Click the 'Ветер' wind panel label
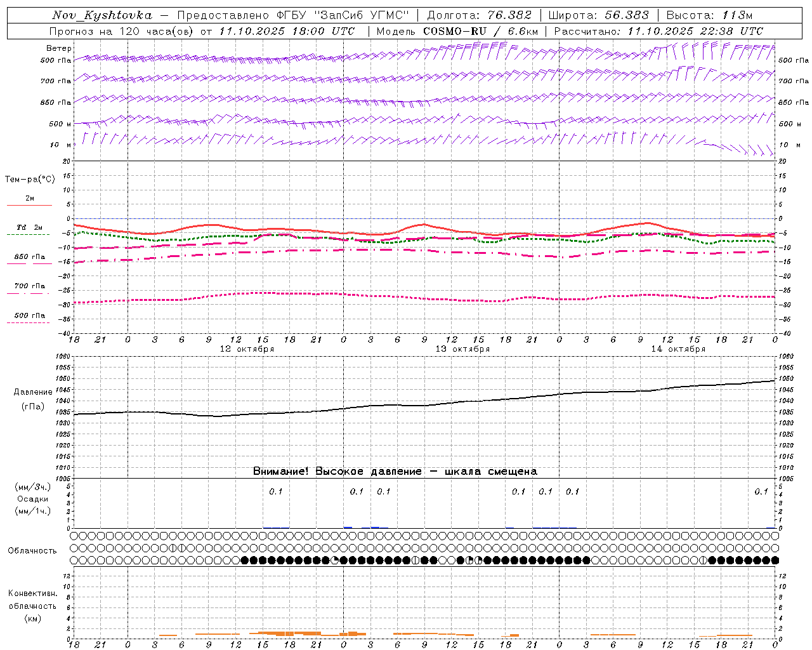Screen dimensions: 812x650 coord(59,48)
